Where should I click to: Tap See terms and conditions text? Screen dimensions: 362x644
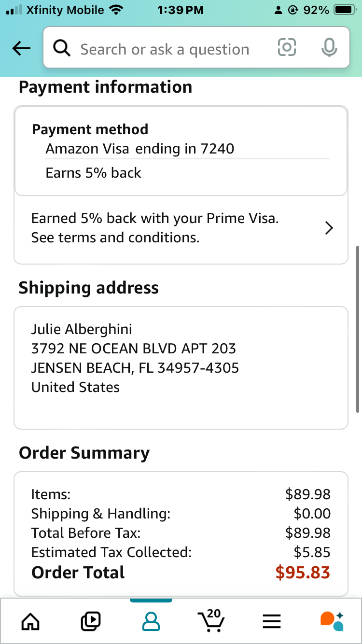(115, 238)
